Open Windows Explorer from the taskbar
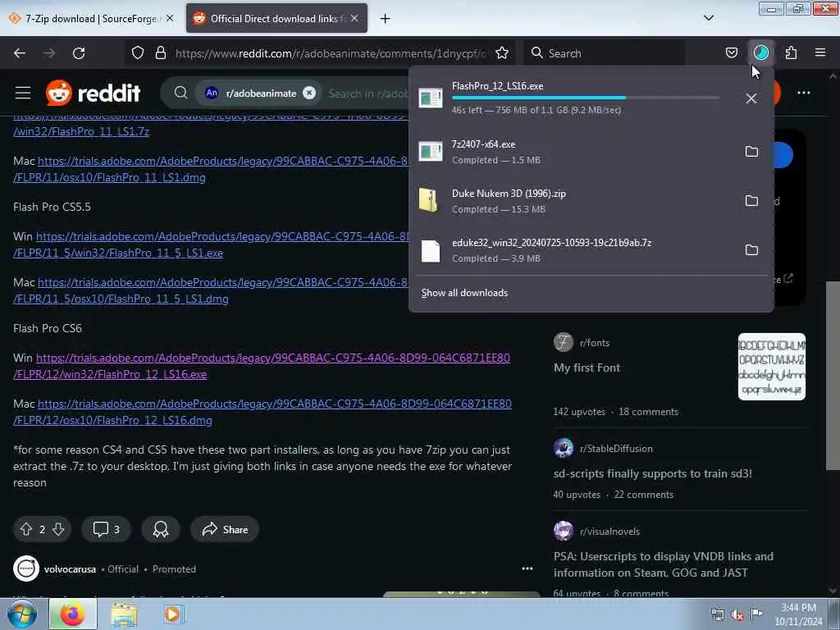This screenshot has width=840, height=630. point(125,614)
